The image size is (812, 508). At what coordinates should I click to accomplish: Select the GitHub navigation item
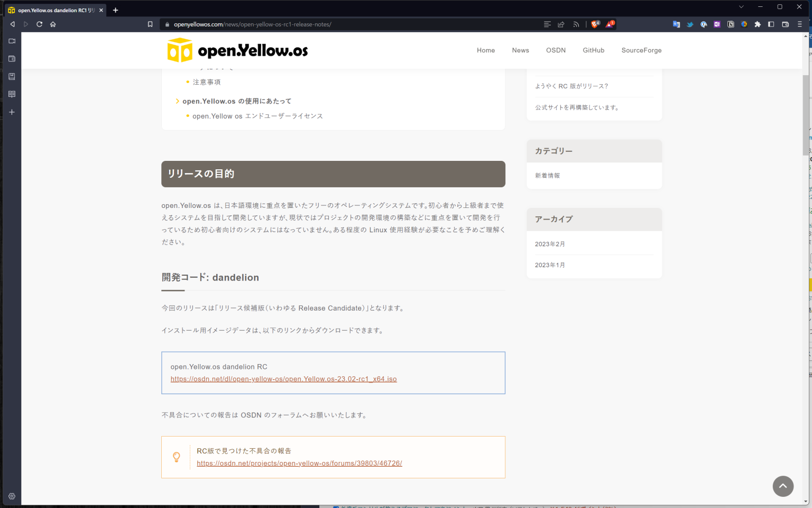(593, 50)
